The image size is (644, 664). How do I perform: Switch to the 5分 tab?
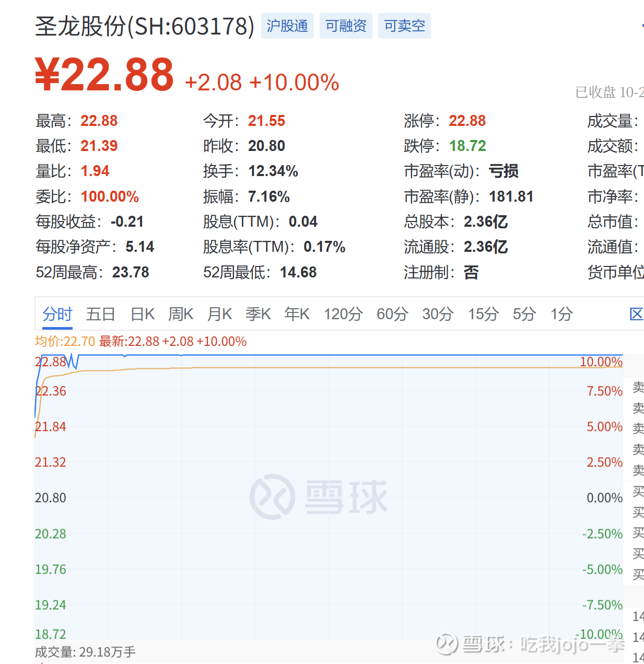(x=524, y=314)
